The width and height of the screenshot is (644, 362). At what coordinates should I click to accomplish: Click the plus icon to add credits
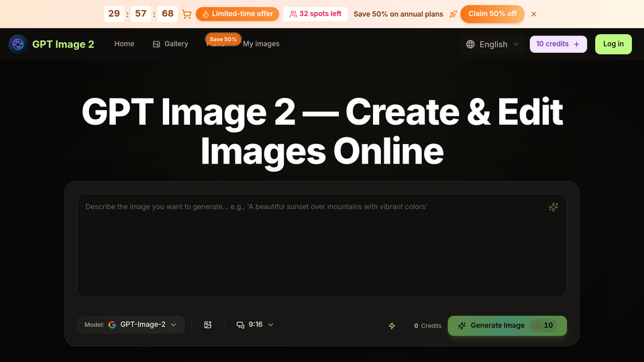[x=577, y=44]
